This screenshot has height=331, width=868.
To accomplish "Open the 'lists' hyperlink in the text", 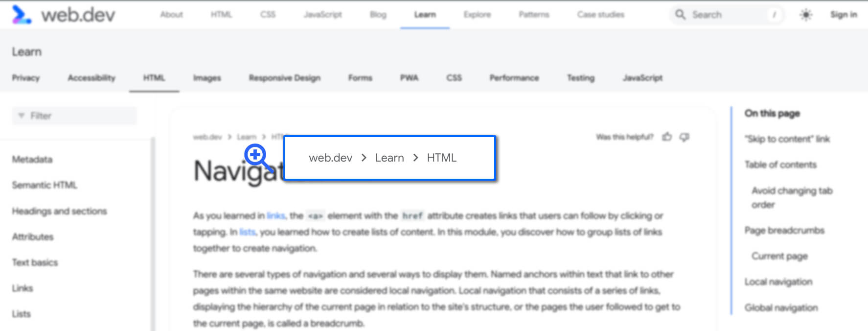I will click(247, 232).
